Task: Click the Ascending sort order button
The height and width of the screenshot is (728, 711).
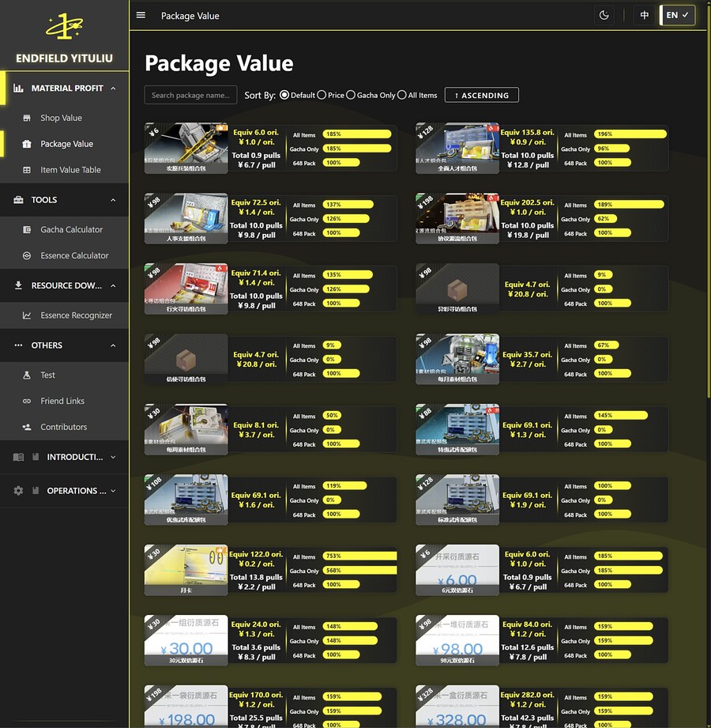Action: pos(481,95)
